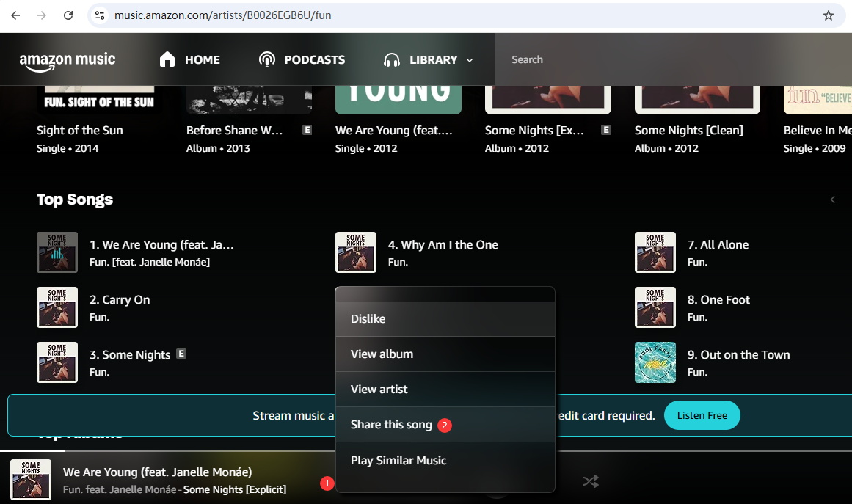Click the Top Songs section heading
Viewport: 852px width, 504px height.
(75, 200)
